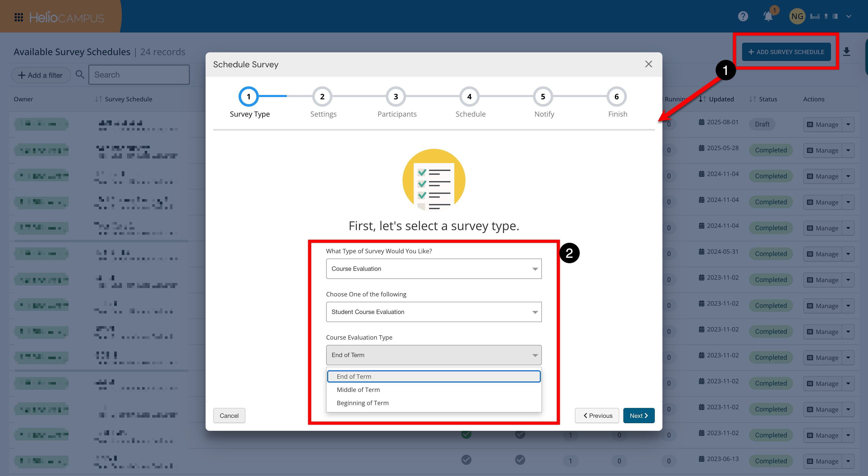
Task: Click the Search input field
Action: [x=139, y=74]
